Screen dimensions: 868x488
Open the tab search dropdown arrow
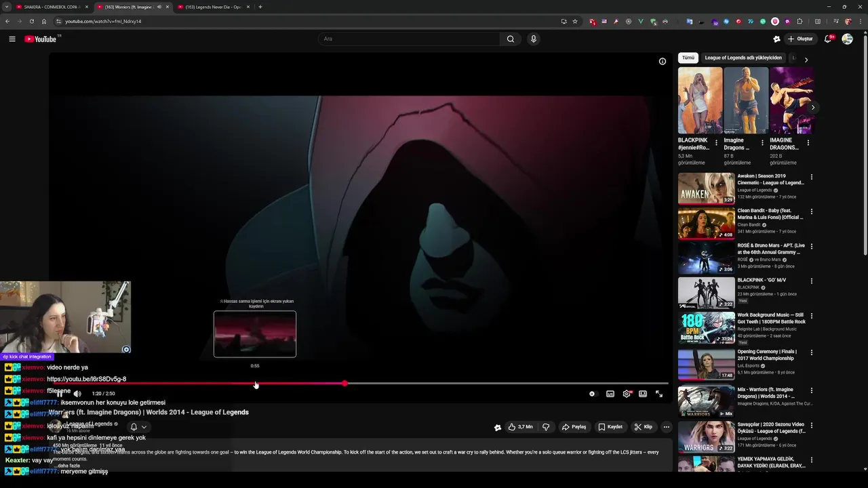[x=6, y=7]
